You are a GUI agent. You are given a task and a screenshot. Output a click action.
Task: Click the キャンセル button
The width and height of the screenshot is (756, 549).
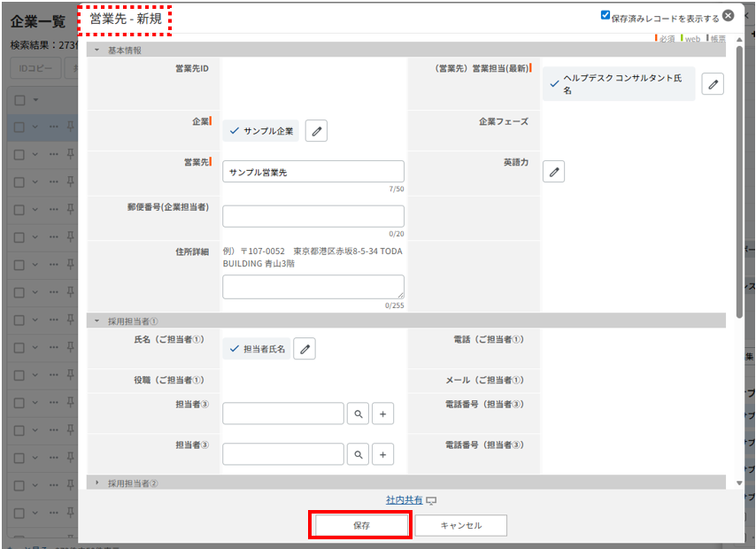(460, 525)
